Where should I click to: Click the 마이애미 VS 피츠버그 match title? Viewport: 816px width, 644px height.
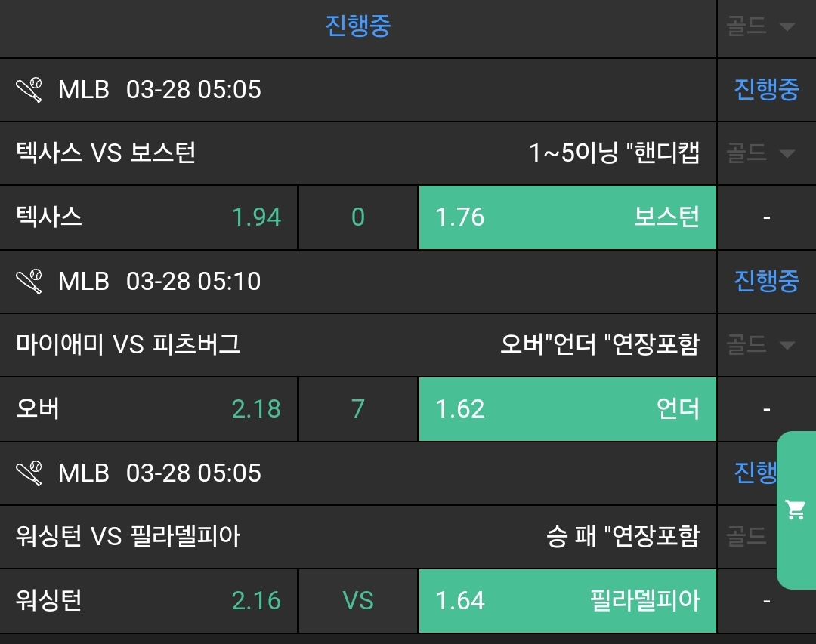pyautogui.click(x=128, y=345)
